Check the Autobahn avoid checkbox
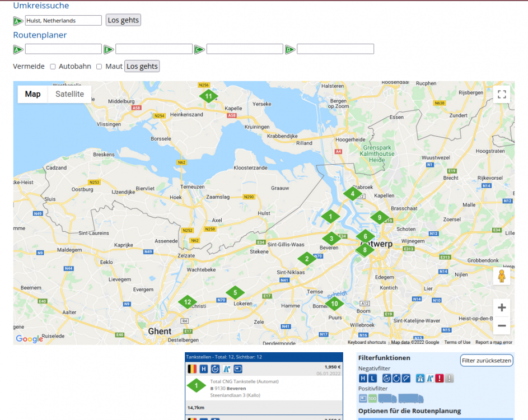Viewport: 528px width, 420px height. pyautogui.click(x=53, y=67)
